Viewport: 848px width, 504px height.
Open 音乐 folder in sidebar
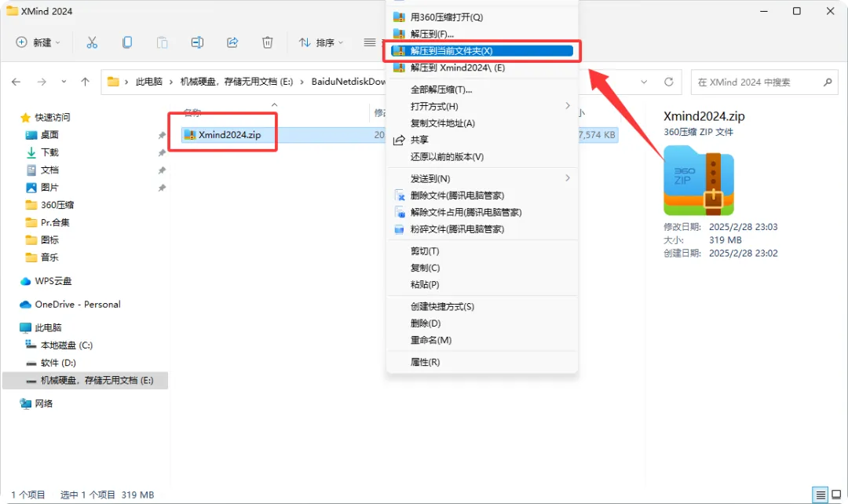click(42, 257)
